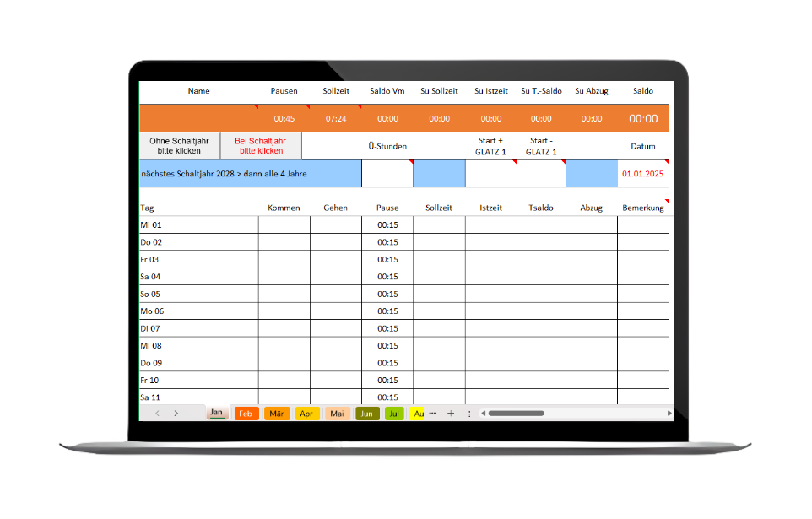Click the previous sheet arrow
Image resolution: width=812 pixels, height=519 pixels.
click(x=157, y=414)
